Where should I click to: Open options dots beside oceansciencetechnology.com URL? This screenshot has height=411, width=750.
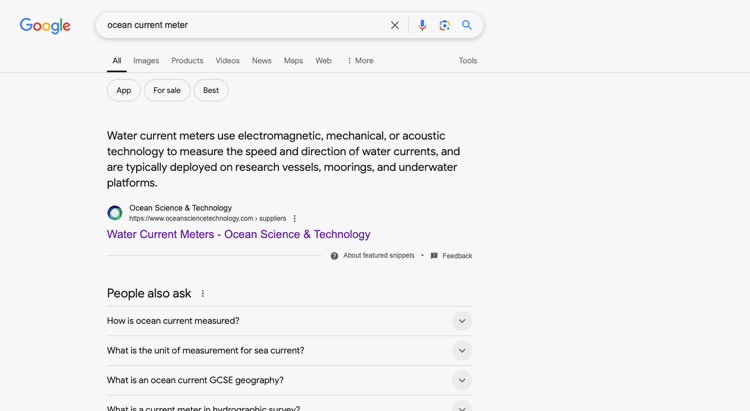[295, 218]
